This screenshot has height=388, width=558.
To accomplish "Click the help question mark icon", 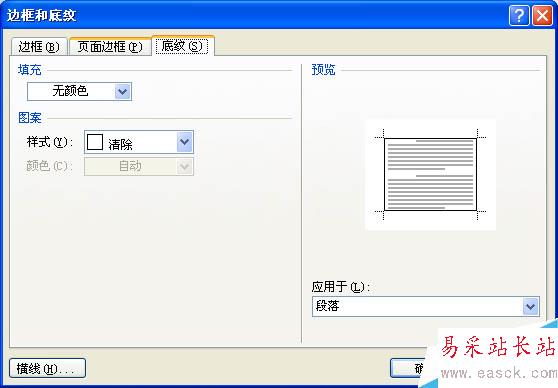I will 519,16.
